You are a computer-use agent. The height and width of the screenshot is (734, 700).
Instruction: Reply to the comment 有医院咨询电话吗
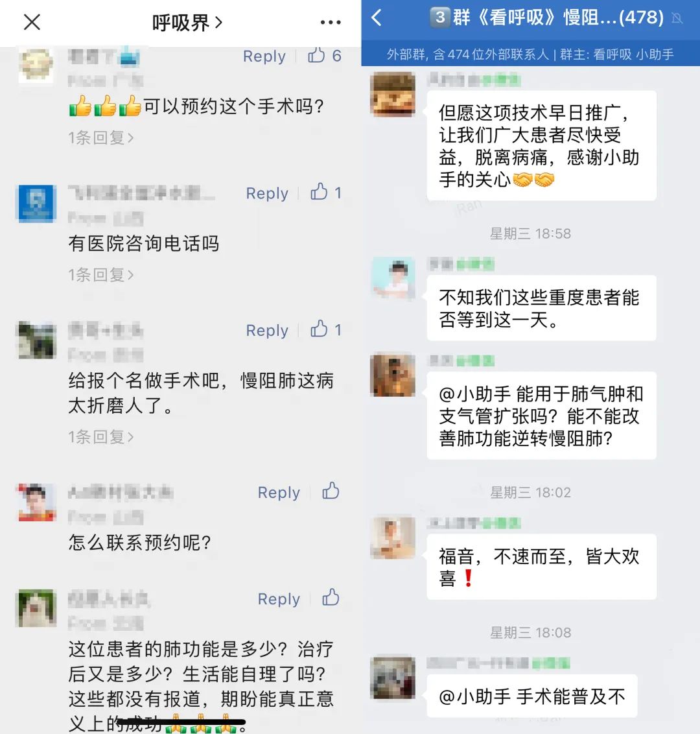click(266, 193)
